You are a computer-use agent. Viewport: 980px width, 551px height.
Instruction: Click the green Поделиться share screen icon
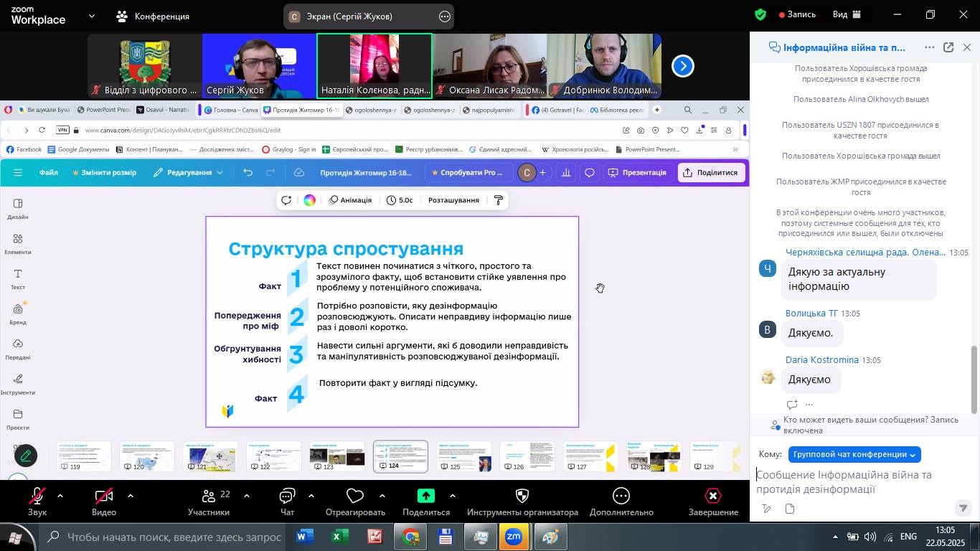pyautogui.click(x=426, y=496)
